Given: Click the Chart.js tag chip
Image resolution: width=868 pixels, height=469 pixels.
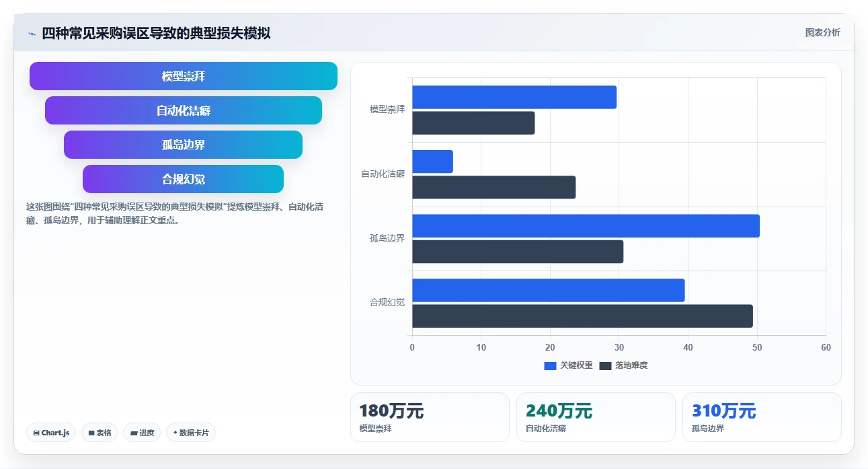Looking at the screenshot, I should coord(51,433).
